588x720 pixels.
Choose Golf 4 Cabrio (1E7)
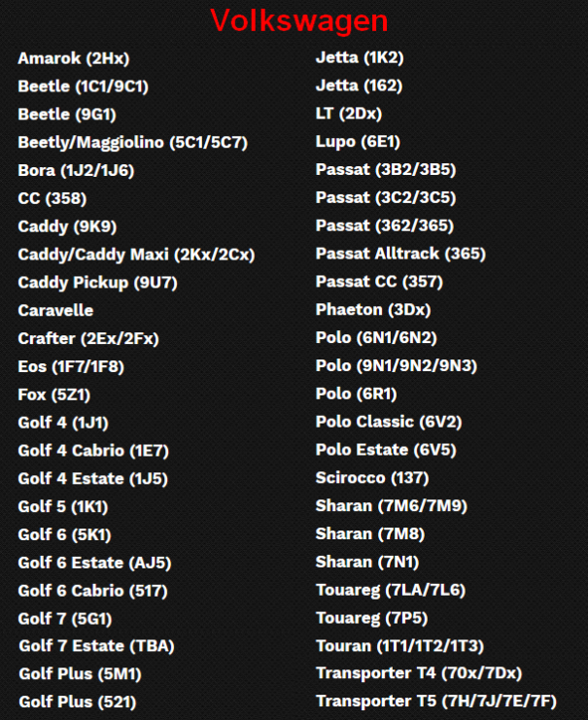(93, 451)
